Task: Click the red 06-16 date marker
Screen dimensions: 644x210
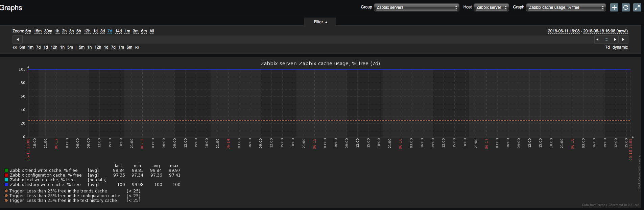Action: [400, 144]
